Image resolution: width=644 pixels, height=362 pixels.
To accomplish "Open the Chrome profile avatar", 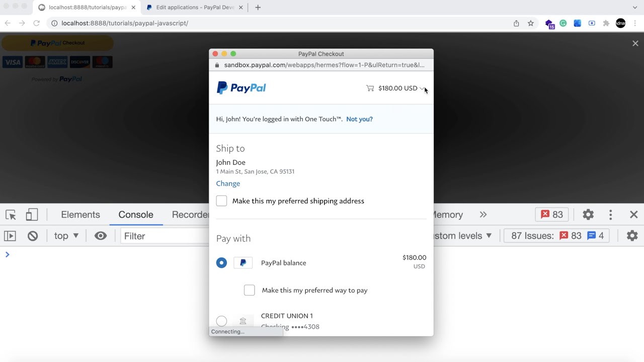I will (621, 23).
